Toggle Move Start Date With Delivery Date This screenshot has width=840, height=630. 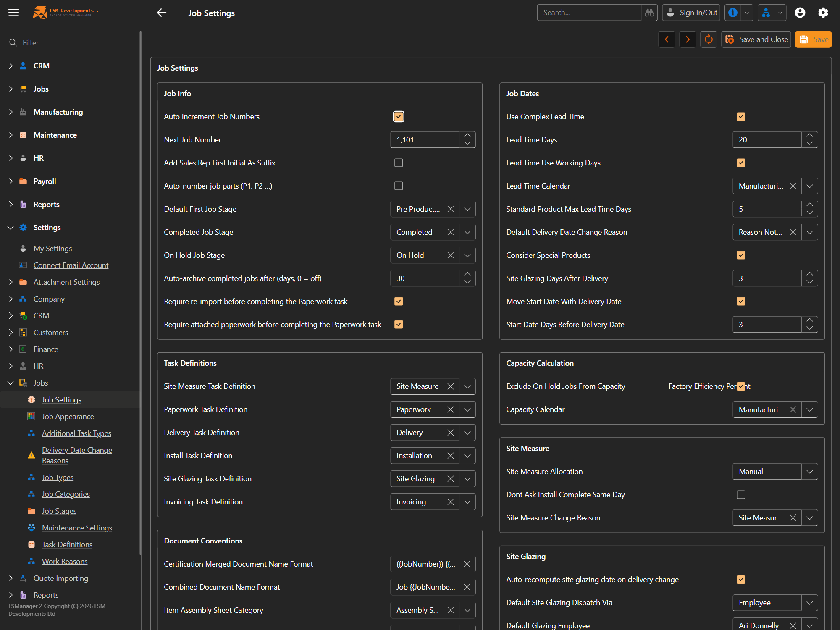(741, 302)
